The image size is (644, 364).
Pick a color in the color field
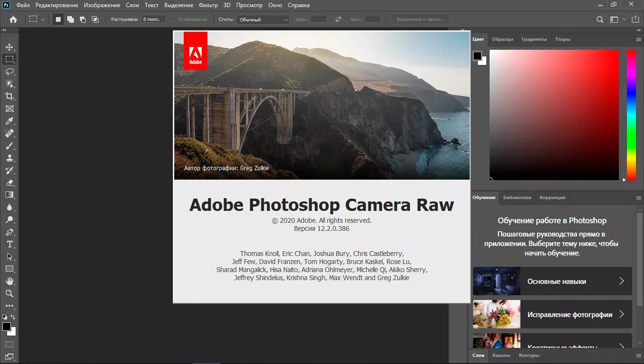pyautogui.click(x=554, y=115)
